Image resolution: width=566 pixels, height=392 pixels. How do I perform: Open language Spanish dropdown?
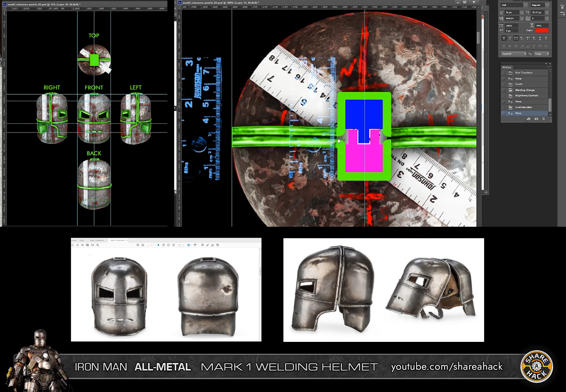(514, 54)
